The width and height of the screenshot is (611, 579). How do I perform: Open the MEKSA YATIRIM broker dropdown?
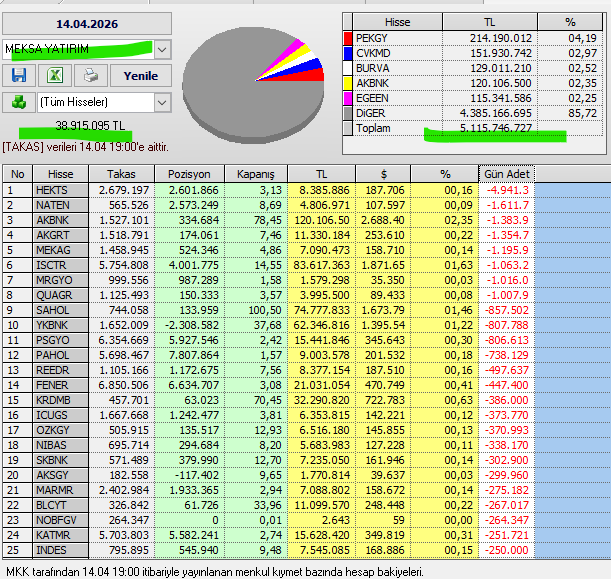click(x=162, y=49)
